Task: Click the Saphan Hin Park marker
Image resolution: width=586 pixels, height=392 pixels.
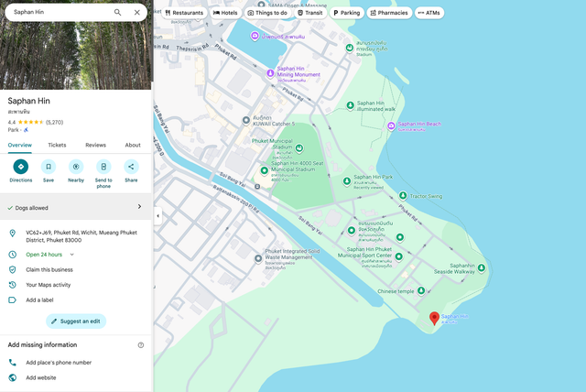Action: 347,181
